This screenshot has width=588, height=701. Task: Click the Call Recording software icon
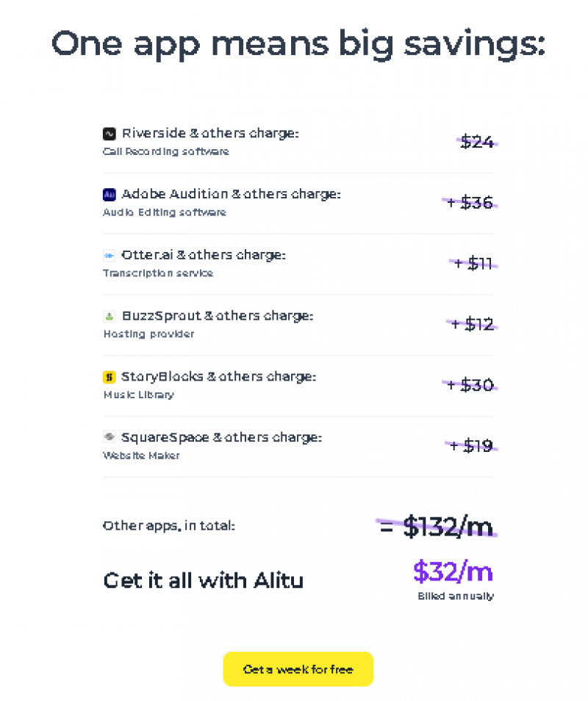coord(108,133)
